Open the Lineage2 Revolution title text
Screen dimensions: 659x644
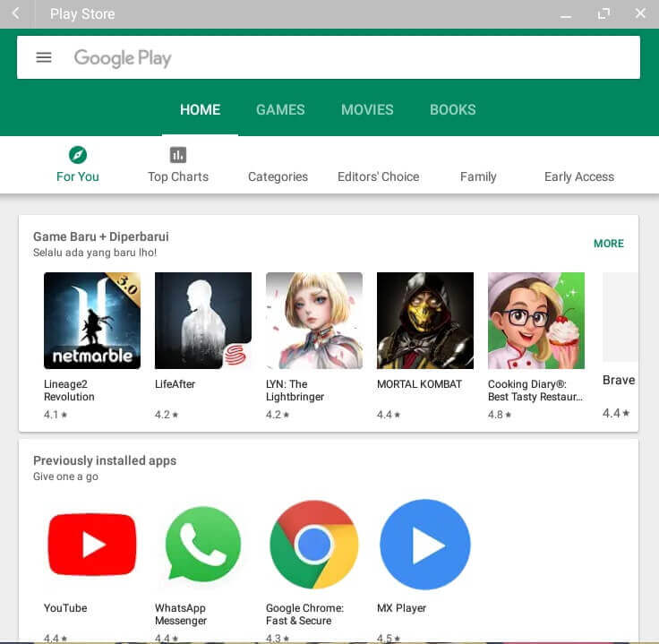tap(69, 391)
